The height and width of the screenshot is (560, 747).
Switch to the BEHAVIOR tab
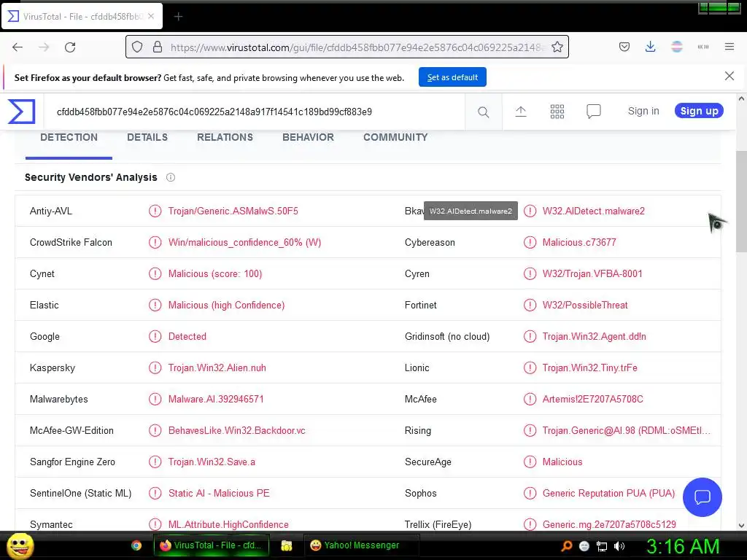click(x=308, y=137)
